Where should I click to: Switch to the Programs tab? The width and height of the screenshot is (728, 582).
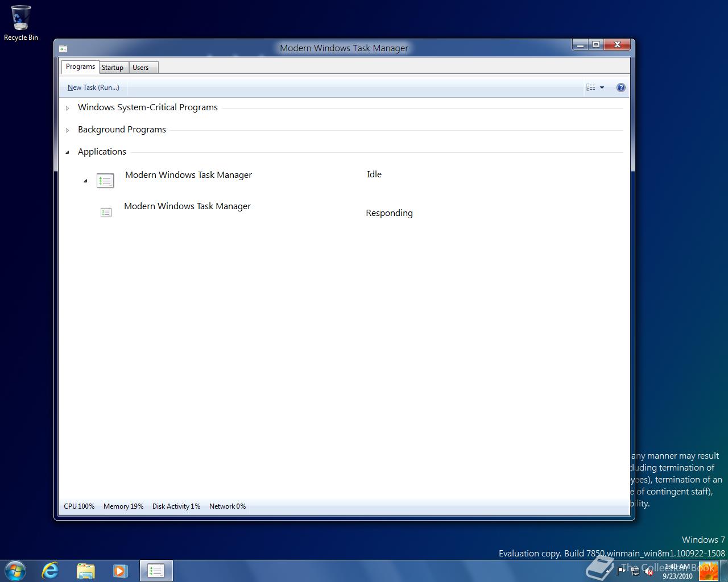coord(80,67)
